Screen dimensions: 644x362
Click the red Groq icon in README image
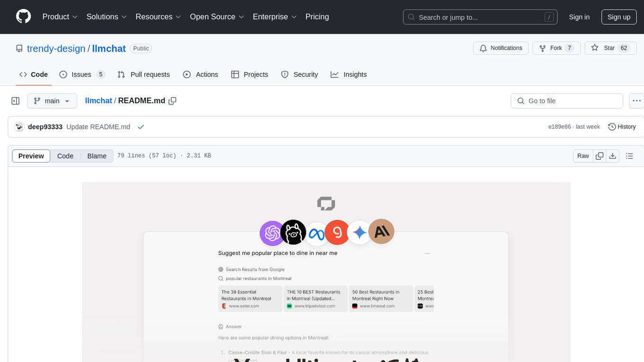(337, 232)
